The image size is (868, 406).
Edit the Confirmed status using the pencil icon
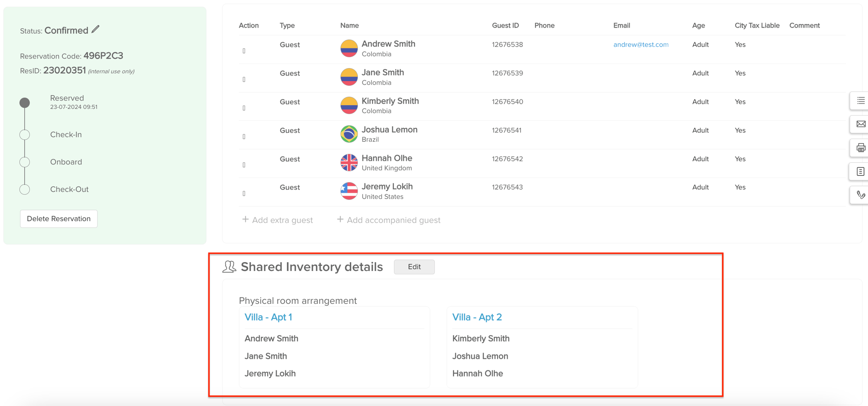pyautogui.click(x=95, y=29)
